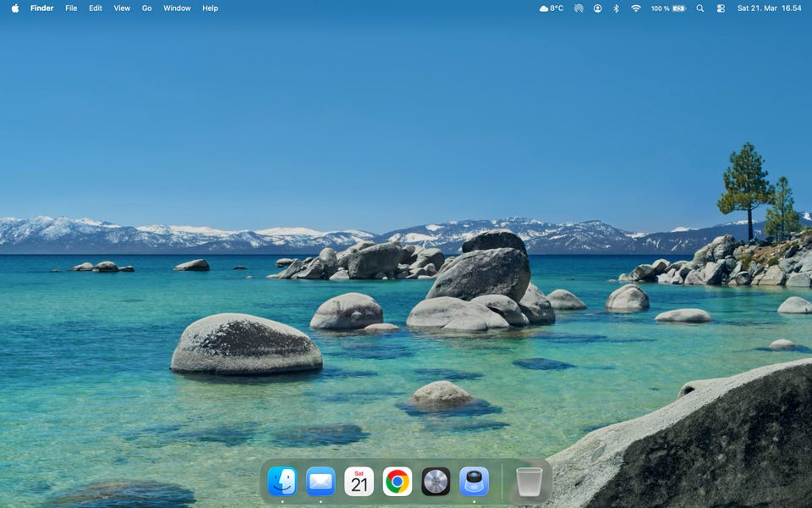The width and height of the screenshot is (812, 508).
Task: Open Finder from the Dock
Action: [x=283, y=482]
